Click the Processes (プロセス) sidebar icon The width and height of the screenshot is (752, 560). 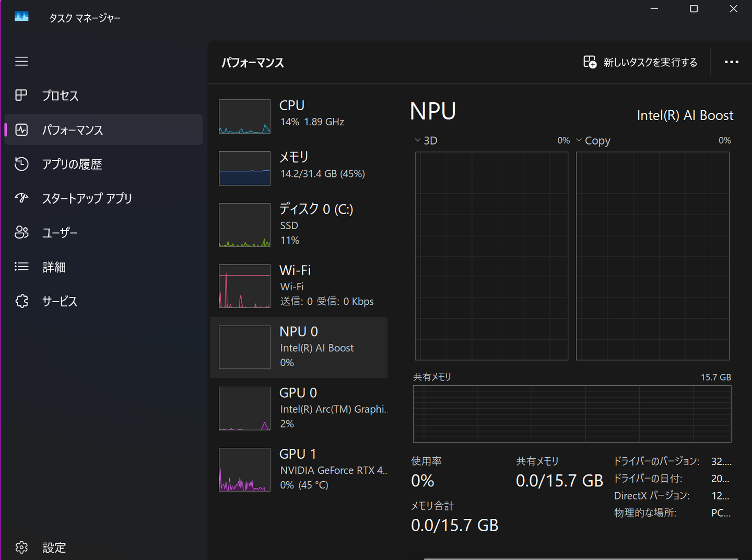pos(21,96)
